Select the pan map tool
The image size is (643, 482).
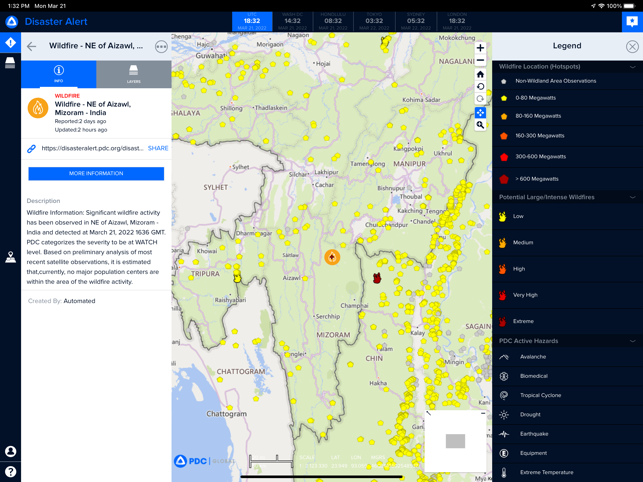click(480, 112)
